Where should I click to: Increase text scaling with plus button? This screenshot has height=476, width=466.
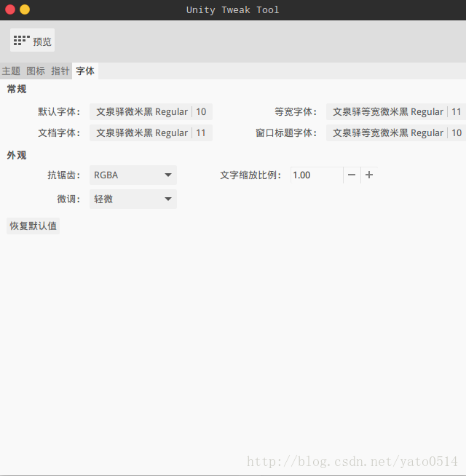[369, 175]
